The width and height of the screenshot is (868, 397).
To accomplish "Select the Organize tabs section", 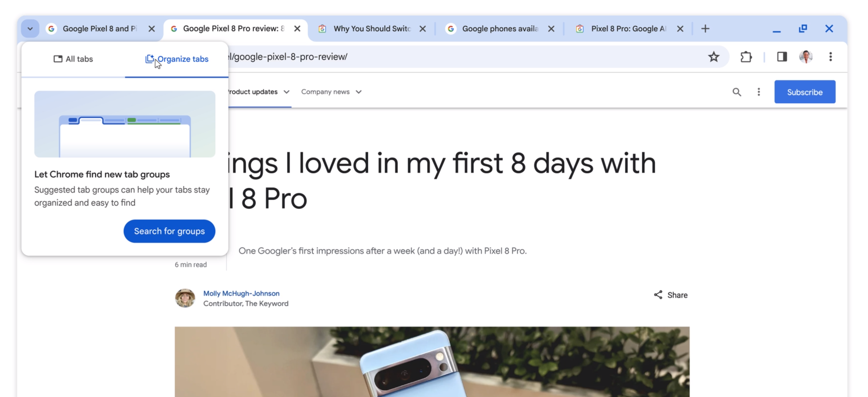I will tap(177, 59).
